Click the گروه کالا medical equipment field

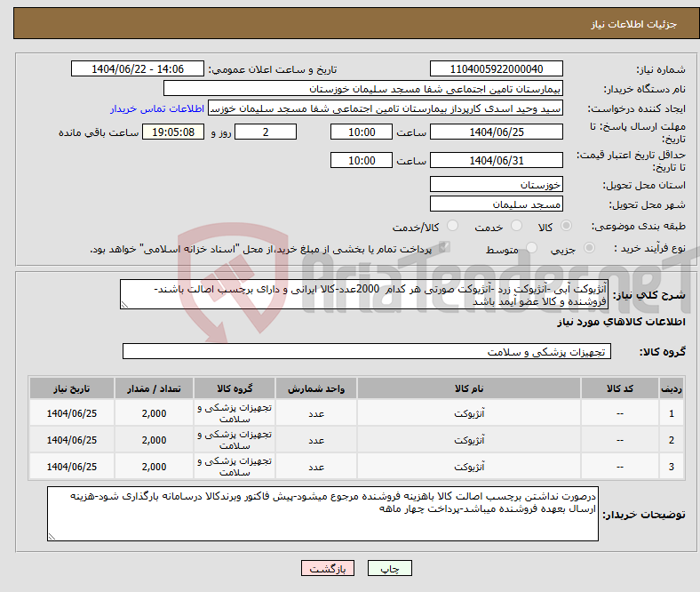pos(366,352)
